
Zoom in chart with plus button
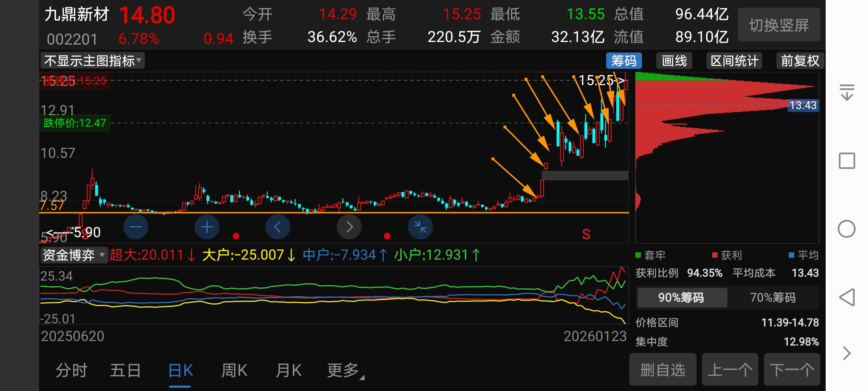point(207,227)
